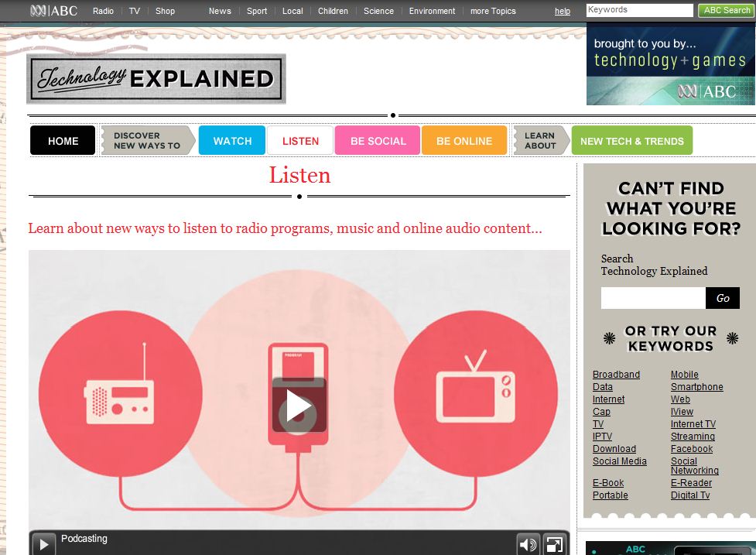The width and height of the screenshot is (756, 555).
Task: Open Children in the top navigation
Action: [x=333, y=11]
